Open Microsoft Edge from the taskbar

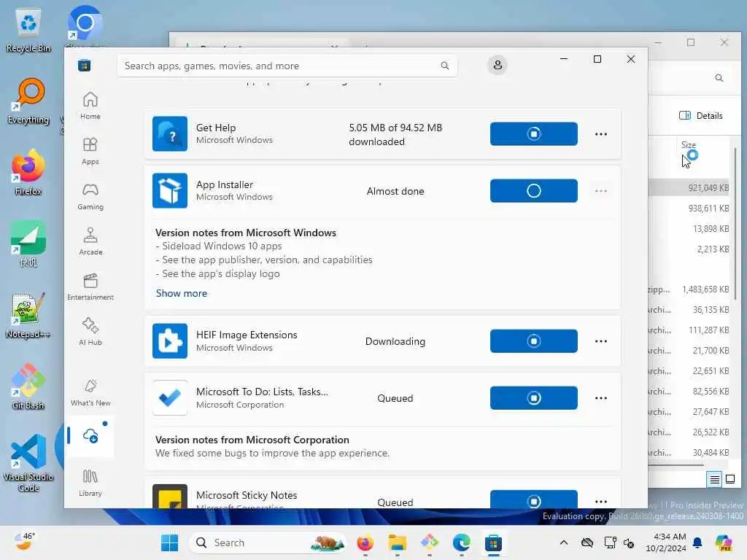[x=461, y=542]
